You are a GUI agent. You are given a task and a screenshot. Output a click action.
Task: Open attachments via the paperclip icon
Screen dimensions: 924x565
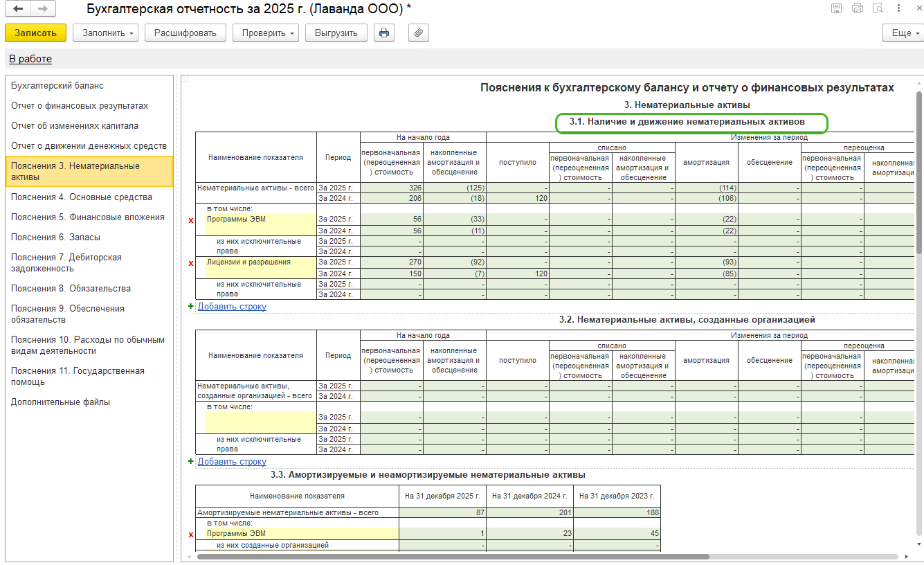[x=419, y=33]
